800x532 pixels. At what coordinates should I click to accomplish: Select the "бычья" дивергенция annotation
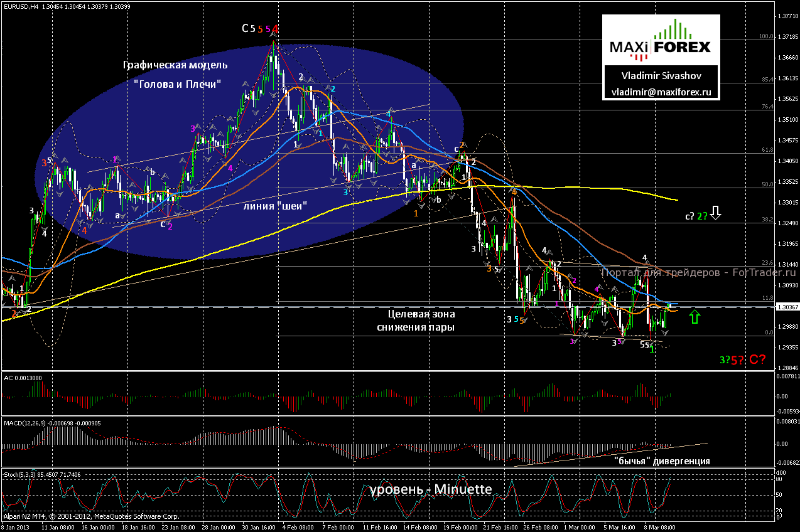pyautogui.click(x=662, y=461)
